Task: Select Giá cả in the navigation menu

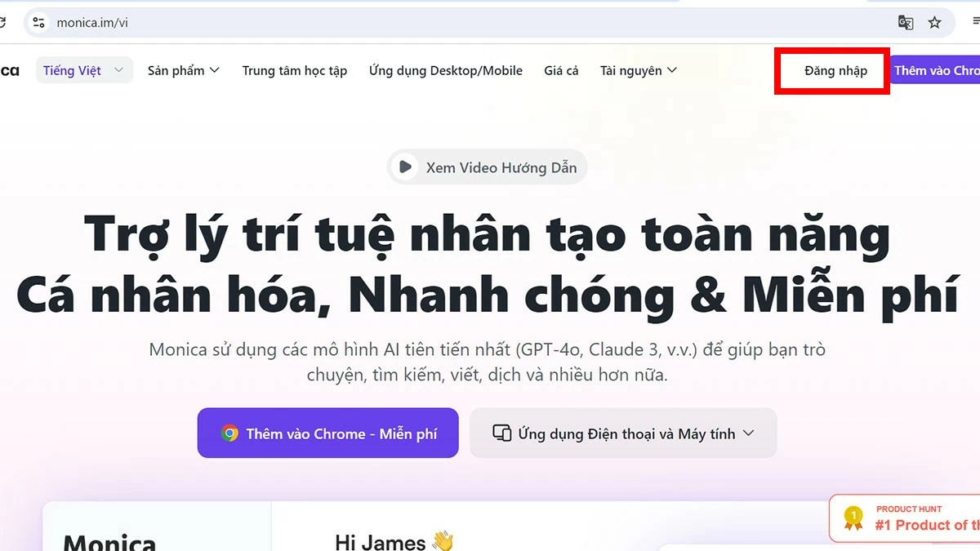Action: (561, 70)
